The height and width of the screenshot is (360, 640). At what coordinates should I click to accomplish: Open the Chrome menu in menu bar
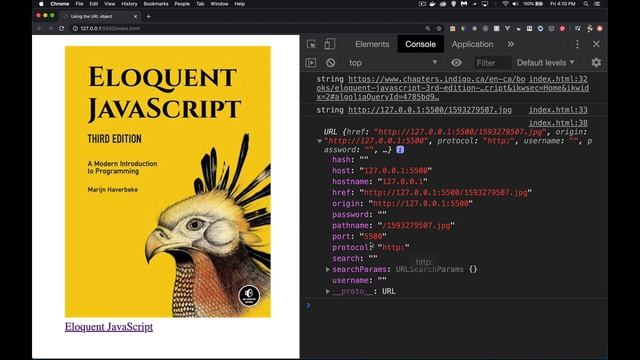[x=60, y=4]
